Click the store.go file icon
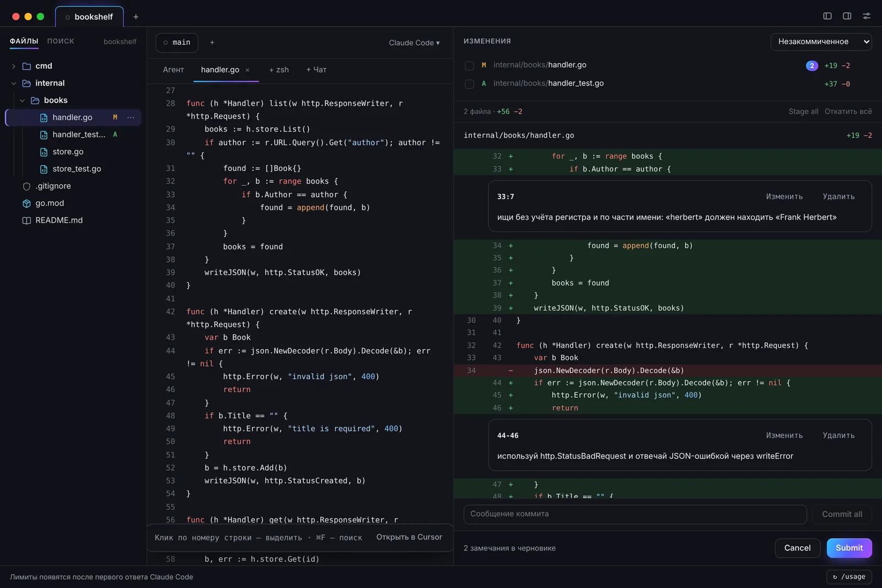 click(x=44, y=152)
